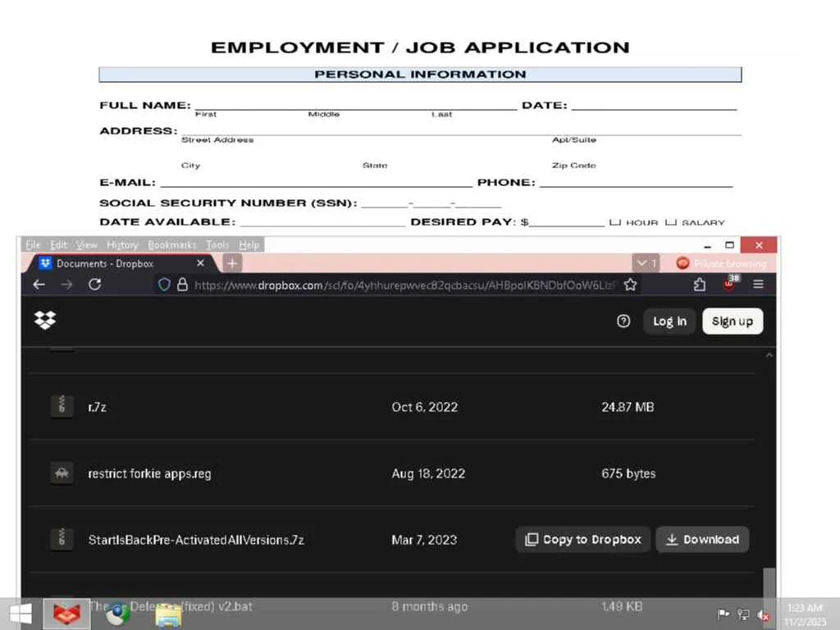This screenshot has width=840, height=630.
Task: Click the restrict forkie apps.reg file icon
Action: (x=62, y=472)
